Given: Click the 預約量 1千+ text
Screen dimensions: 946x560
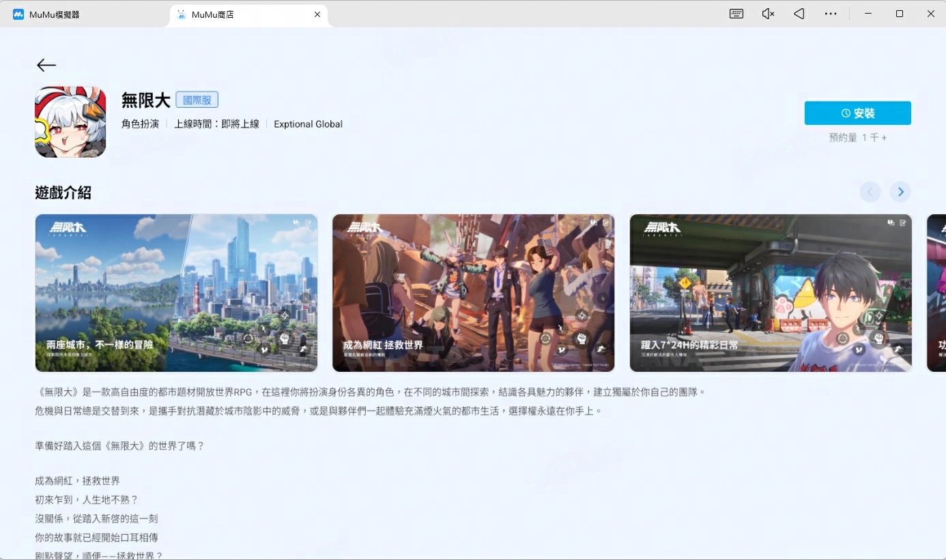Looking at the screenshot, I should pyautogui.click(x=857, y=138).
